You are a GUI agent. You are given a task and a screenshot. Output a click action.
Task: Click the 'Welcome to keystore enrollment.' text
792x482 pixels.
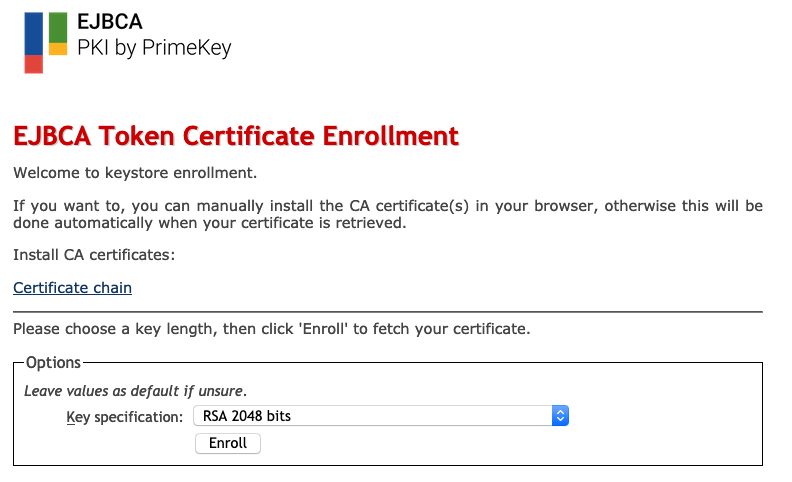pos(135,173)
